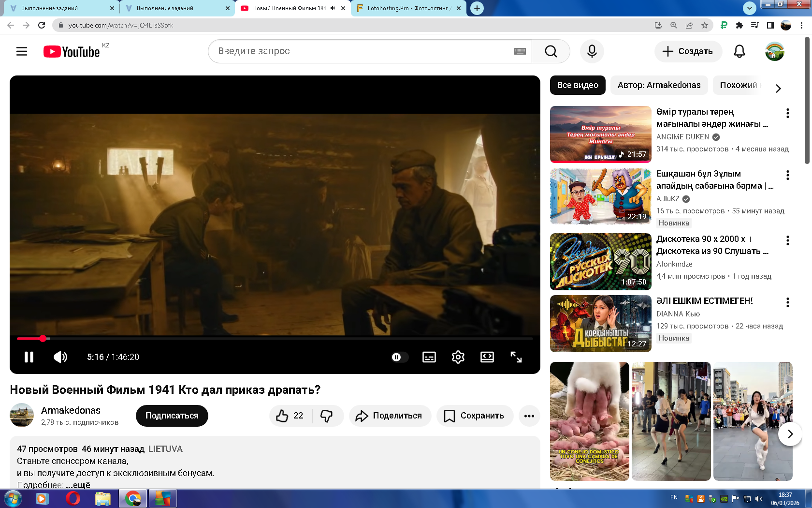Screen dimensions: 812x508
Task: Open a new browser tab
Action: point(477,8)
